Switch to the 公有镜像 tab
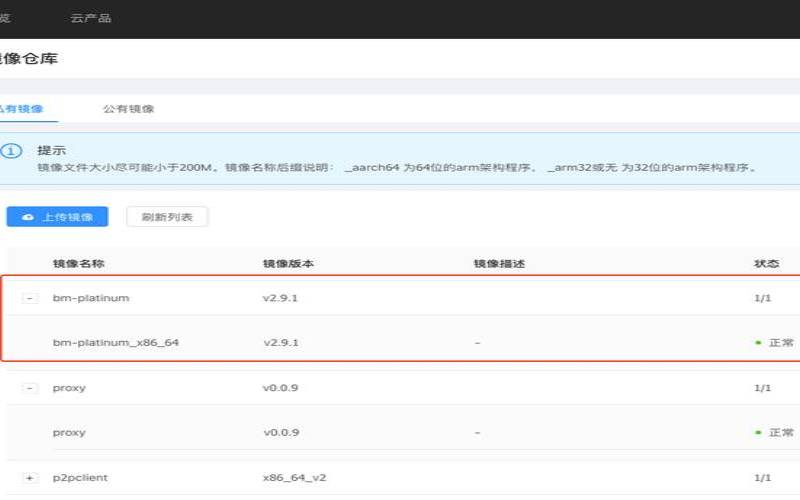Image resolution: width=800 pixels, height=500 pixels. coord(129,109)
